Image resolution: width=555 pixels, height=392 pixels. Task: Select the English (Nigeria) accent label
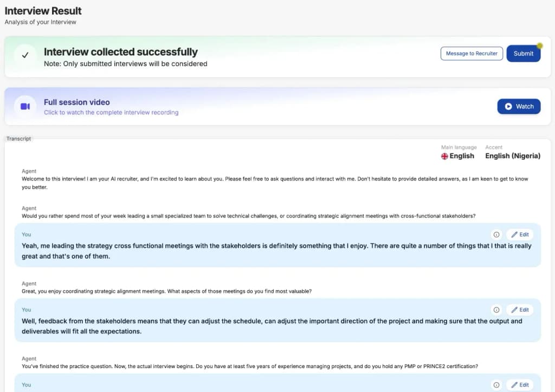point(513,156)
